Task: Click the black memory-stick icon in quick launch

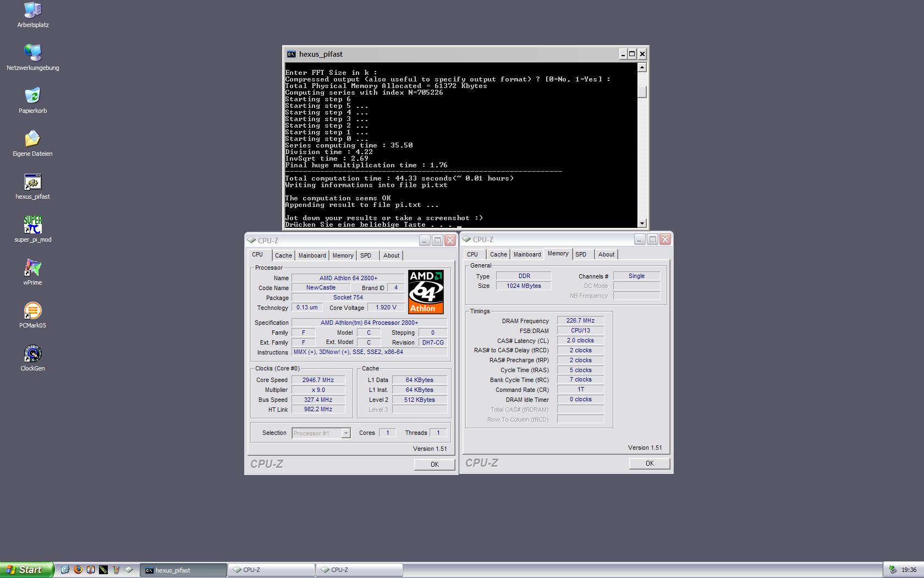Action: click(x=103, y=570)
